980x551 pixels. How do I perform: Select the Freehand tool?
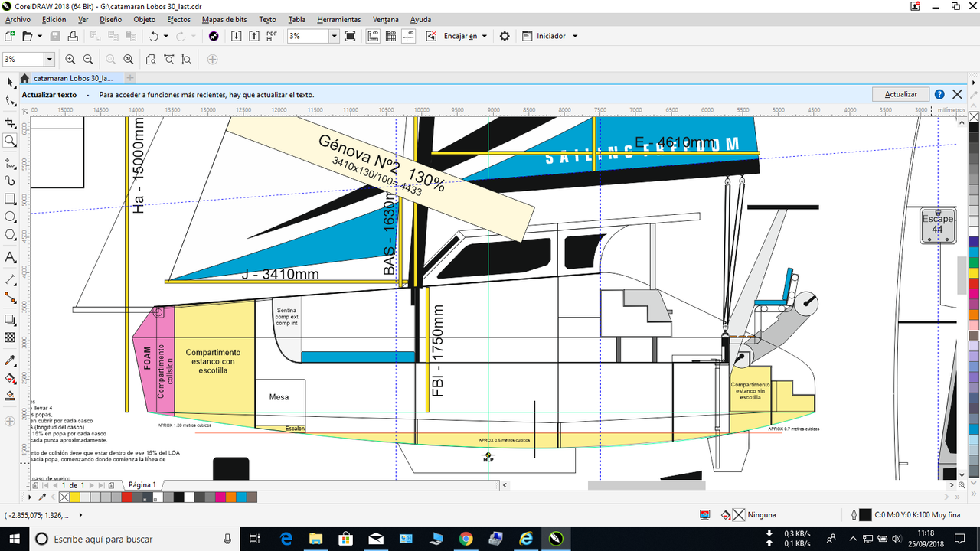click(10, 162)
